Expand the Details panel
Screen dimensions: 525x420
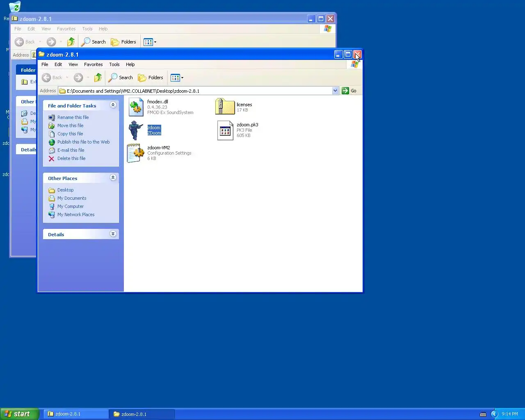coord(113,234)
